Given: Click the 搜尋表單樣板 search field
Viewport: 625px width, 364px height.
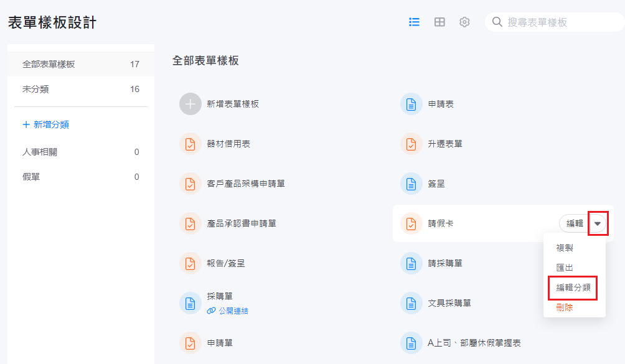Looking at the screenshot, I should 560,22.
